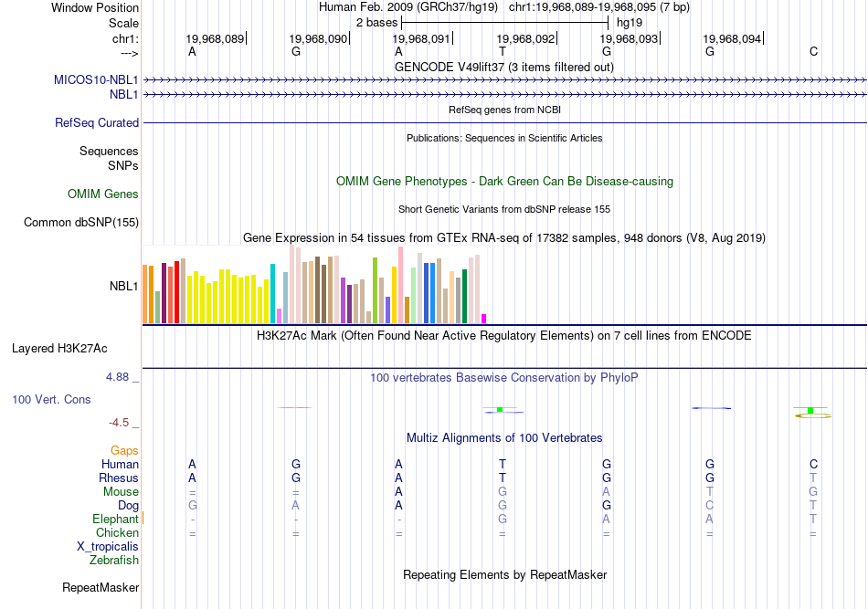Click the Window Position label
Screen dimensions: 868x609
point(95,7)
